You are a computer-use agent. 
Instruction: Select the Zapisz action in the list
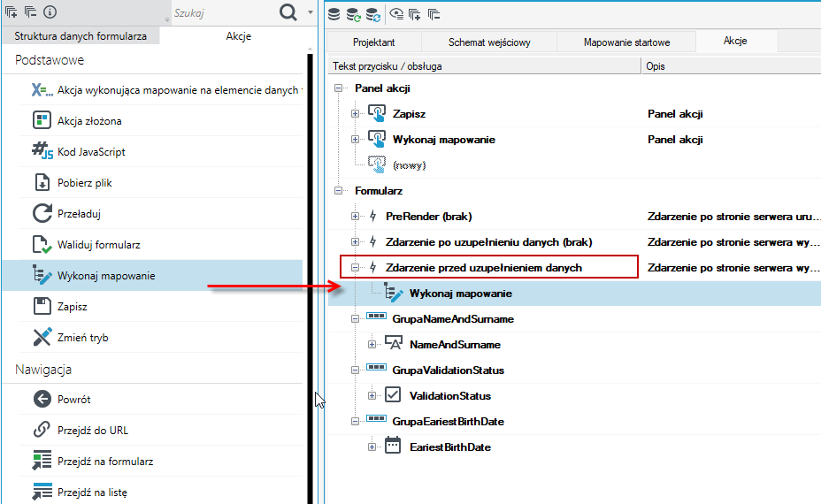(x=161, y=306)
